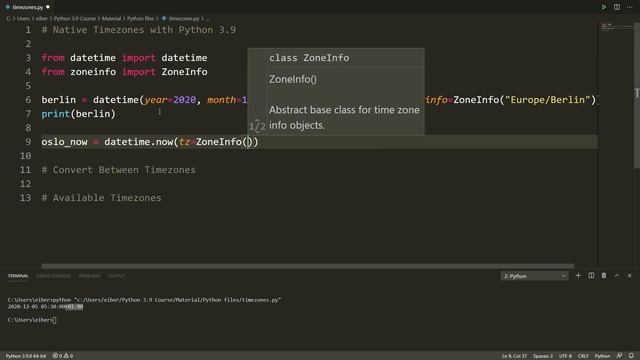
Task: Click 'ZoneInfo()' signature in popup
Action: [293, 79]
